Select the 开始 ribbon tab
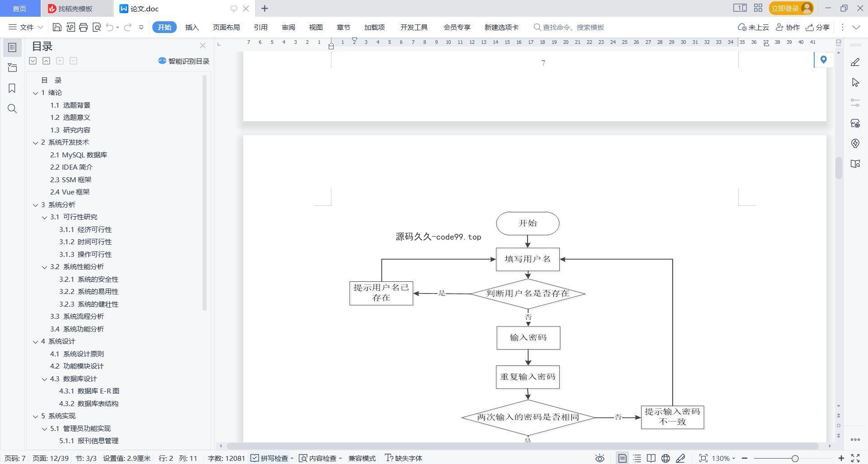 [164, 27]
